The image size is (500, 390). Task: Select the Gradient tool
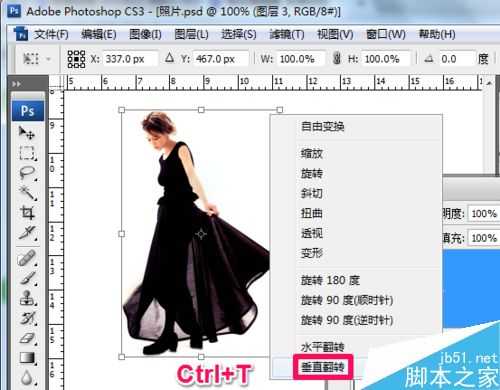click(27, 358)
